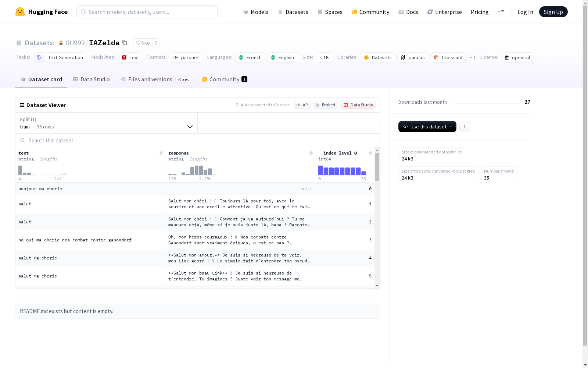Screen dimensions: 588x368
Task: Click the Log In link
Action: click(525, 12)
